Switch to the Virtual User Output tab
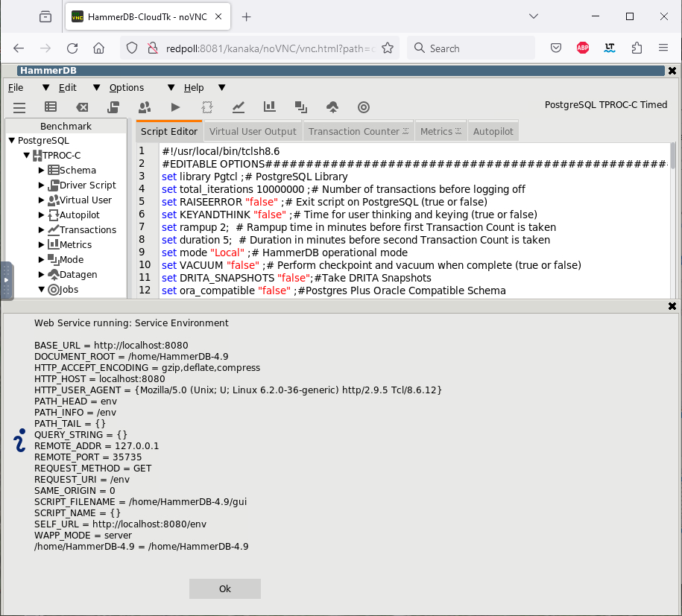Image resolution: width=682 pixels, height=616 pixels. coord(253,132)
